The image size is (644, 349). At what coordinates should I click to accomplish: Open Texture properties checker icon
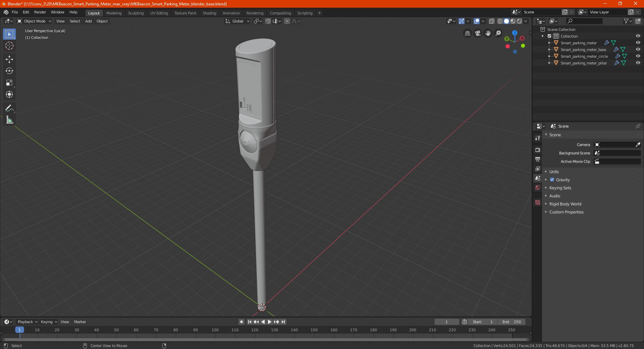pyautogui.click(x=538, y=202)
